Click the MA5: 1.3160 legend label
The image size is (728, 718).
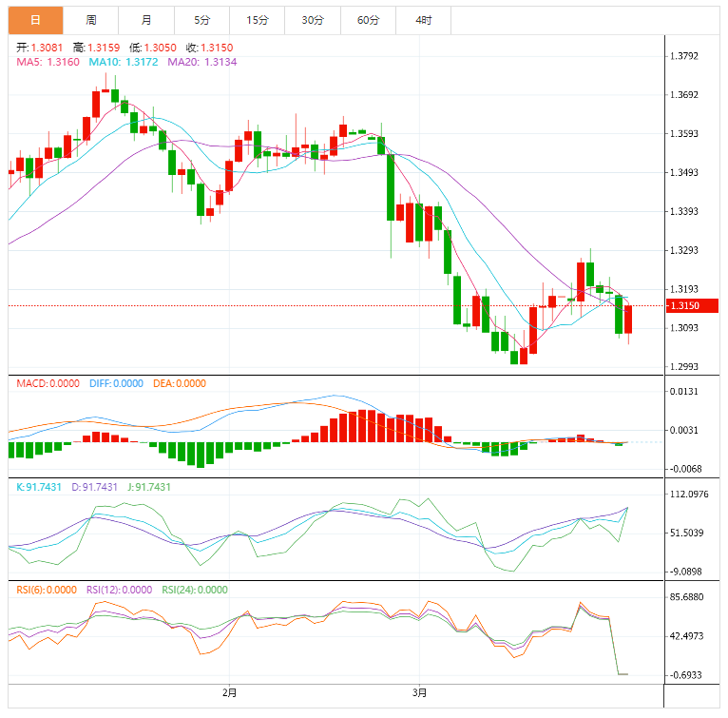point(48,62)
